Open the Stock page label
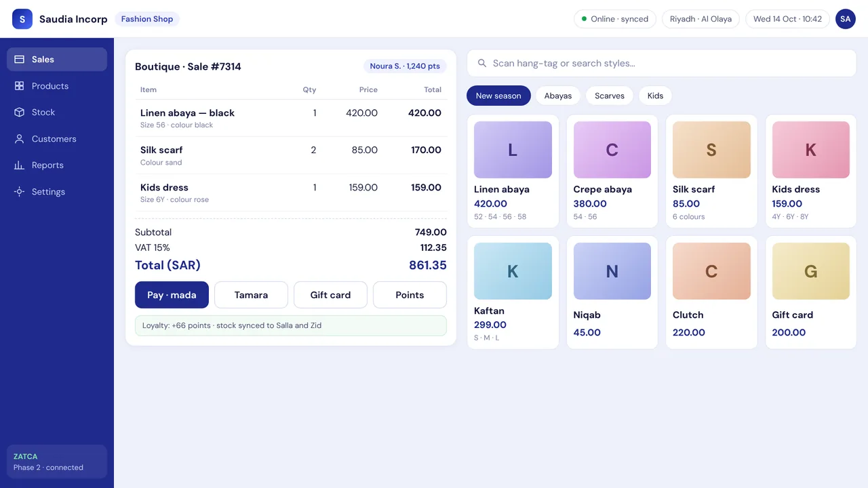This screenshot has height=488, width=868. (43, 113)
